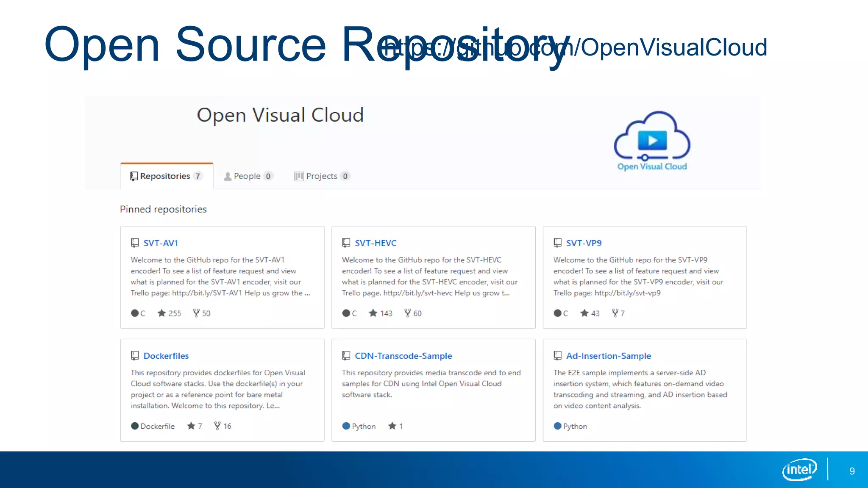Click the fork icon on SVT-AV1 card

(x=196, y=313)
